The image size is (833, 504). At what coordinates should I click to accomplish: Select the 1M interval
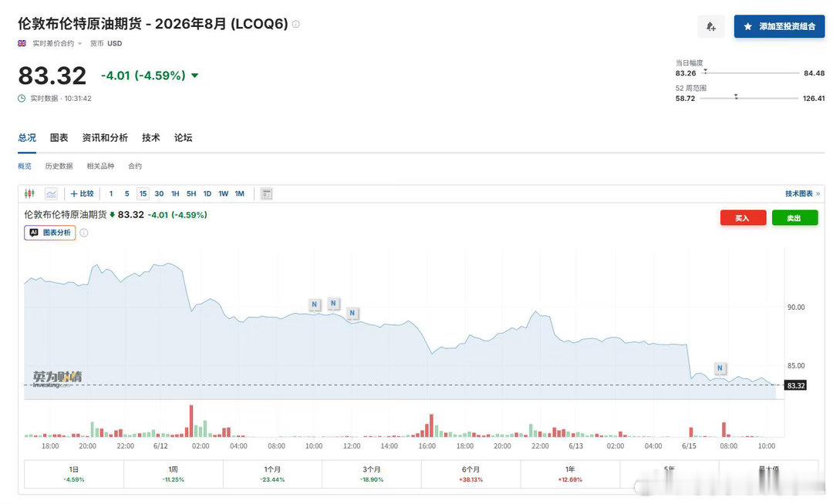pyautogui.click(x=240, y=193)
